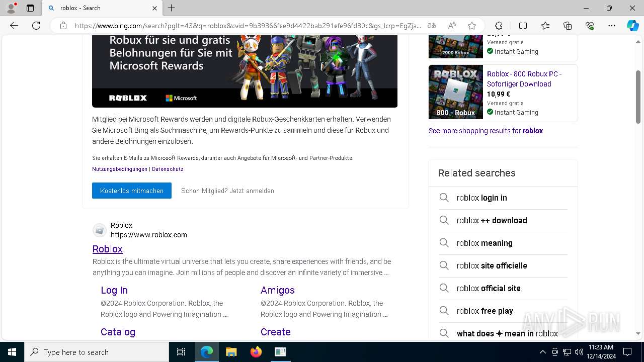Screen dimensions: 644x362
Task: Open the volume speaker tray icon
Action: [579, 352]
